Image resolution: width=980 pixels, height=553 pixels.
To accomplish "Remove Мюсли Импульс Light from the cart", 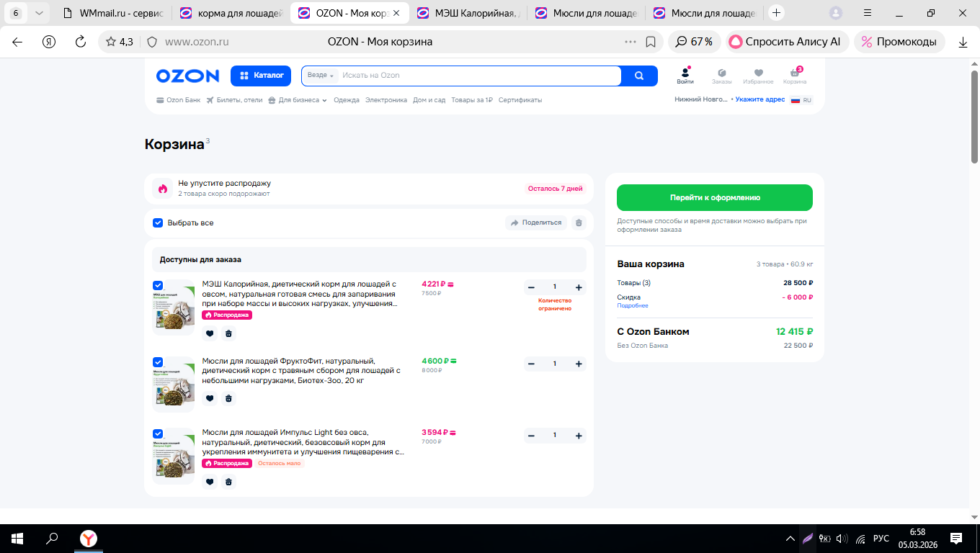I will pos(228,482).
